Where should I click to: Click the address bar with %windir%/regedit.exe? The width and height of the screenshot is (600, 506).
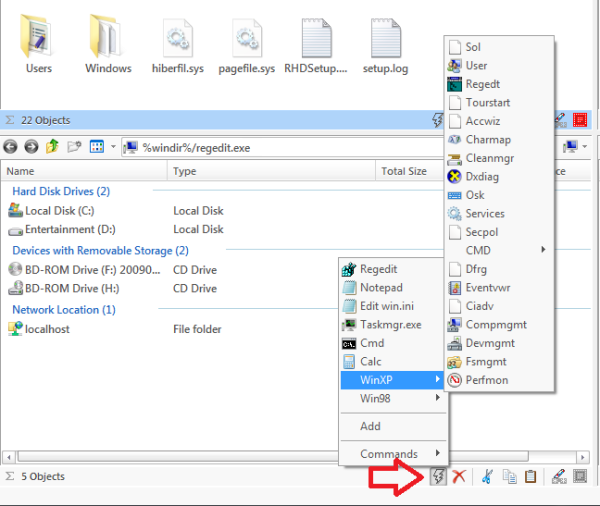[283, 148]
